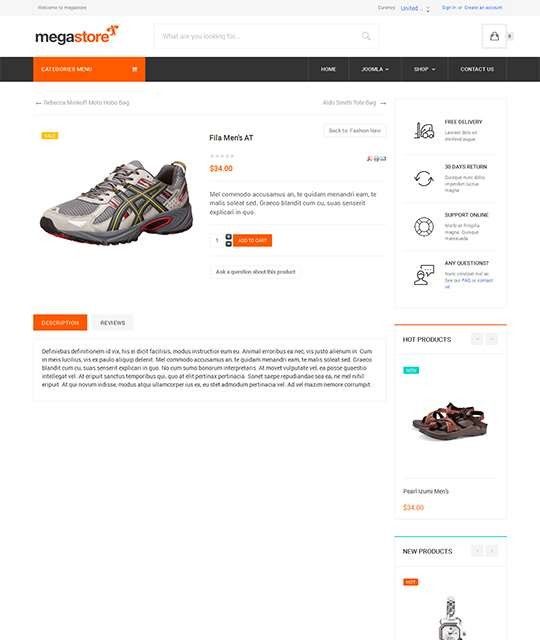Viewport: 540px width, 640px height.
Task: Expand the Joomla menu
Action: click(x=375, y=69)
